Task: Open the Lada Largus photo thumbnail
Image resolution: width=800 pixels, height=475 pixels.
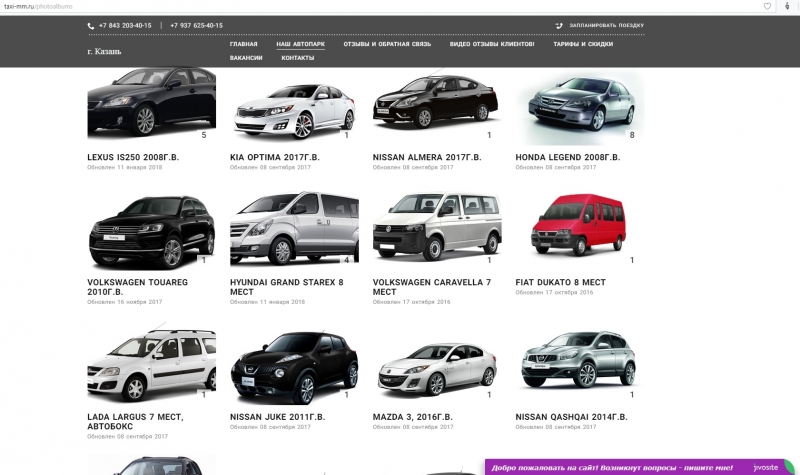Action: click(x=152, y=364)
